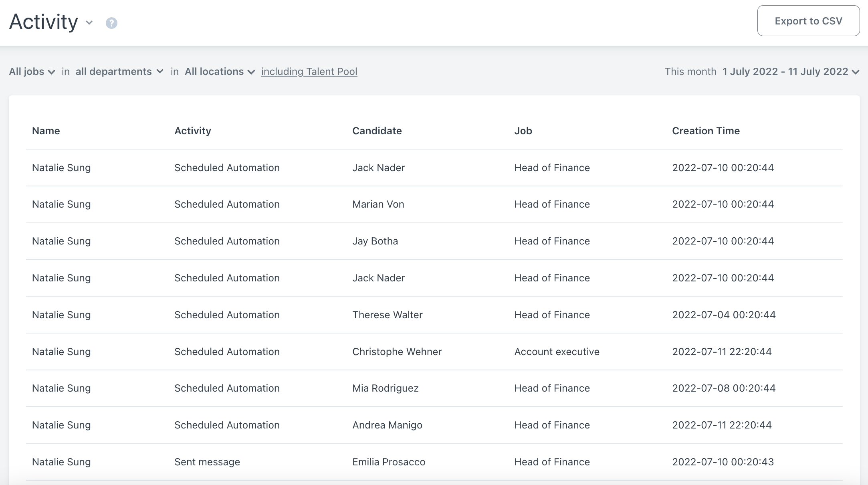Toggle the including Talent Pool link
868x485 pixels.
(309, 71)
